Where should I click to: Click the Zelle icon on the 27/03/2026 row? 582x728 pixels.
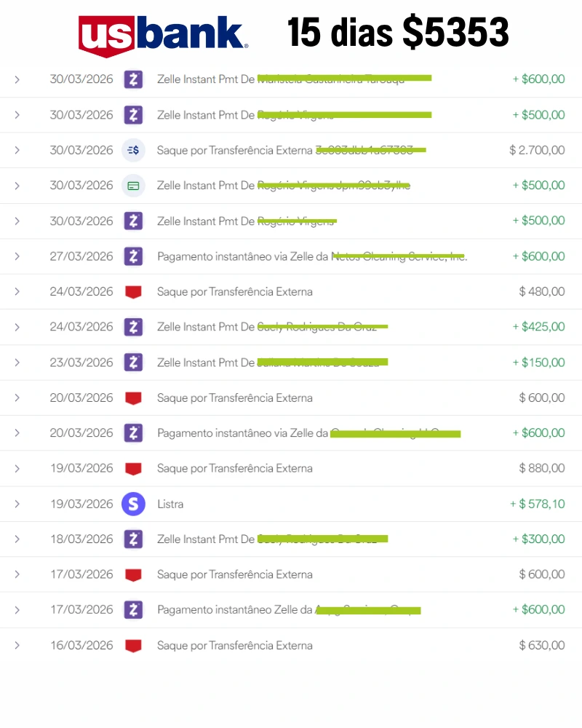133,256
